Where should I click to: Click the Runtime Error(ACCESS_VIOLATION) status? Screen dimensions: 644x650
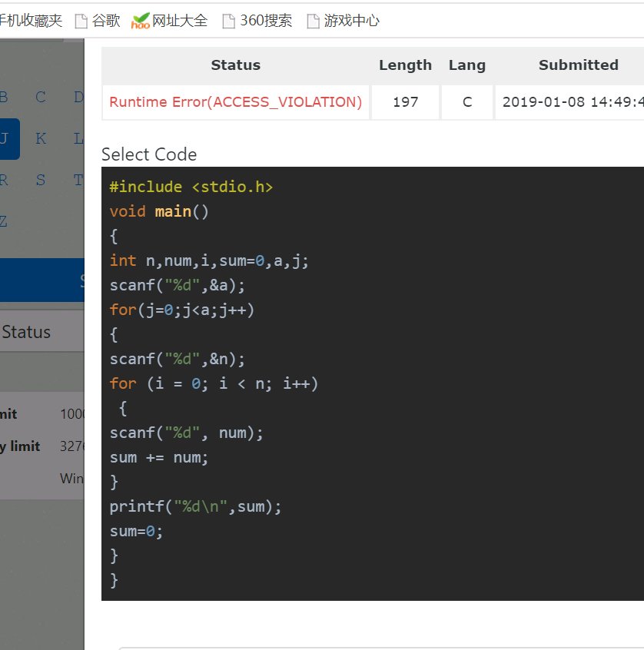tap(235, 102)
